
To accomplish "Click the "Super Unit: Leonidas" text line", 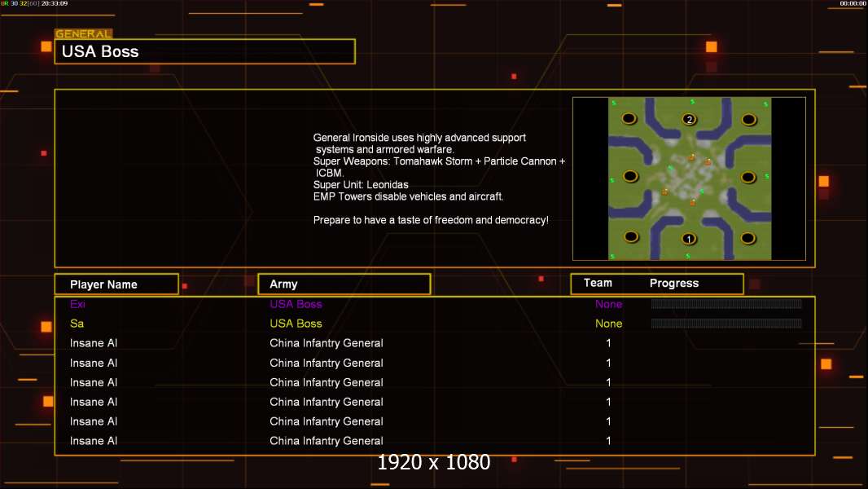I will coord(361,185).
